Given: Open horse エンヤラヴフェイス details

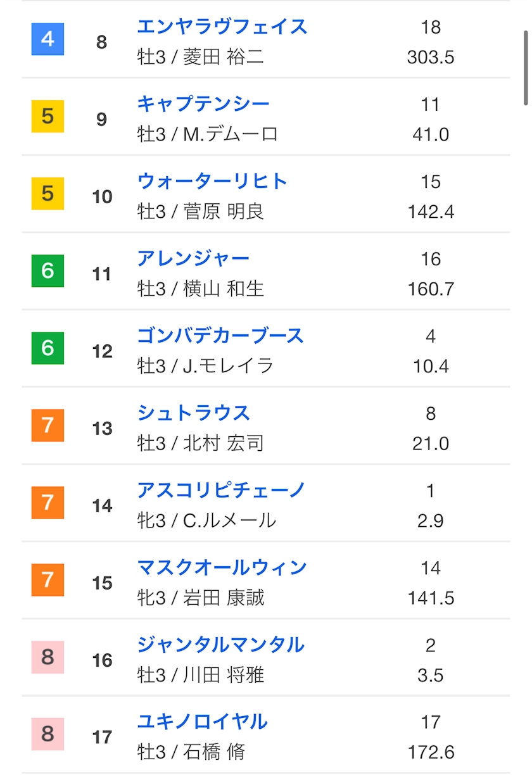Looking at the screenshot, I should coord(222,27).
